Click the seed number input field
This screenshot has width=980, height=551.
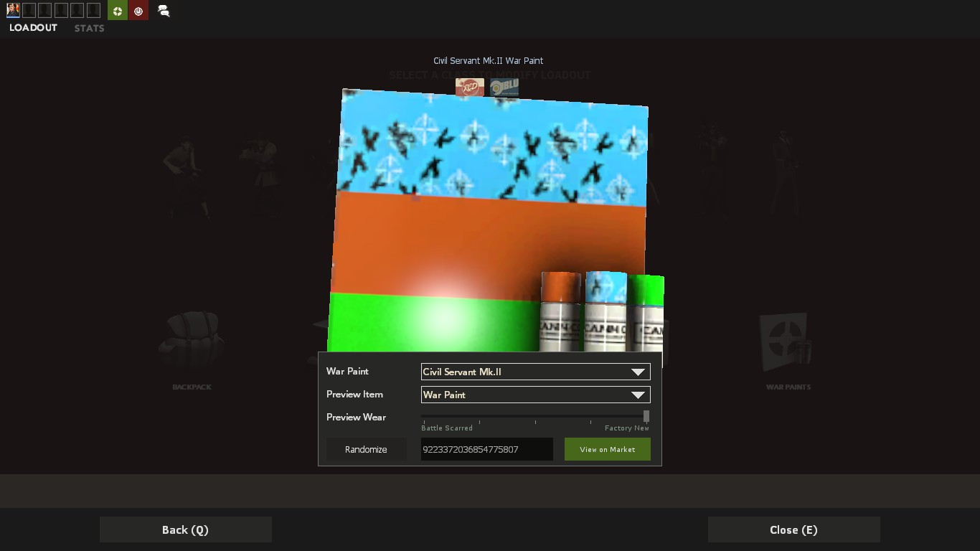[x=486, y=449]
